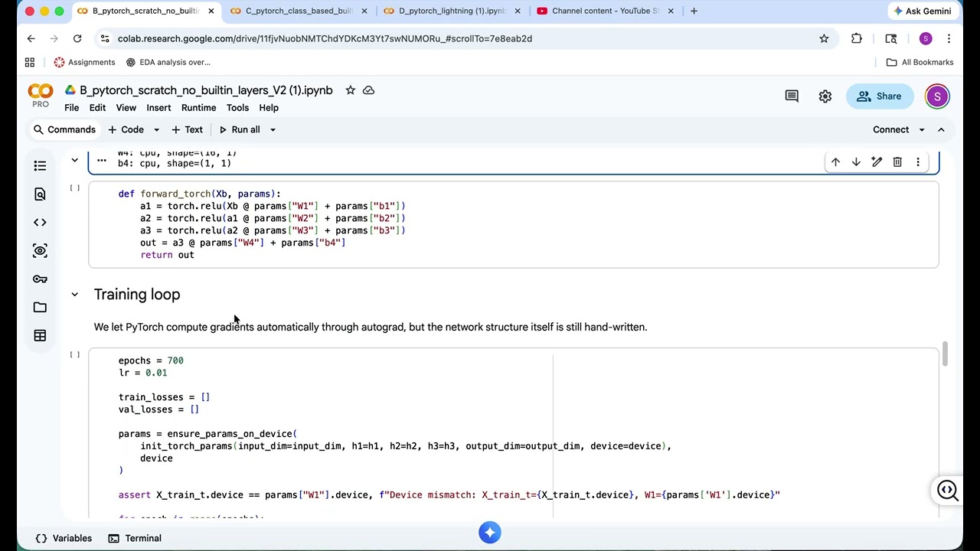Open the Chrome apps grid icon
The image size is (980, 551).
point(30,62)
